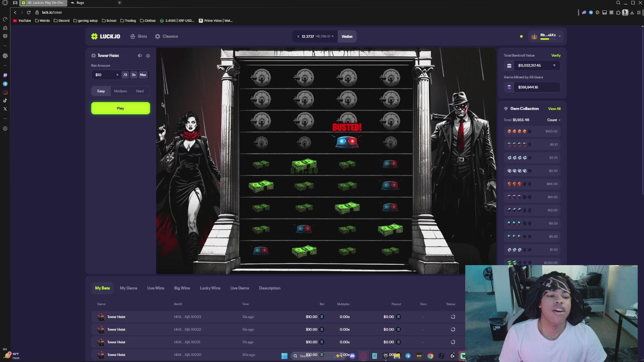The height and width of the screenshot is (362, 644).
Task: Click the luck.io/tower address bar
Action: click(x=52, y=12)
